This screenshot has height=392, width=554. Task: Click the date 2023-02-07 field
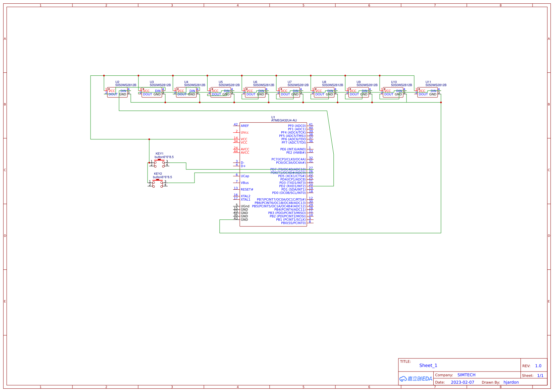click(463, 382)
